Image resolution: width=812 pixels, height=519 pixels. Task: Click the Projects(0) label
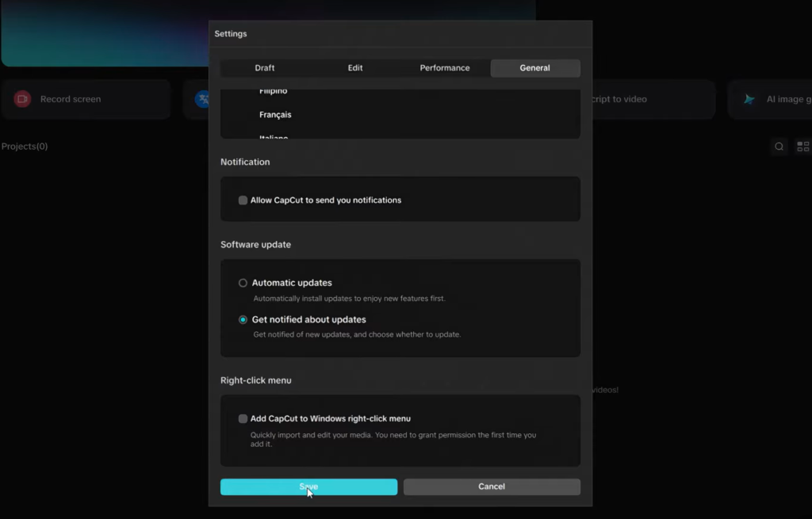coord(25,147)
